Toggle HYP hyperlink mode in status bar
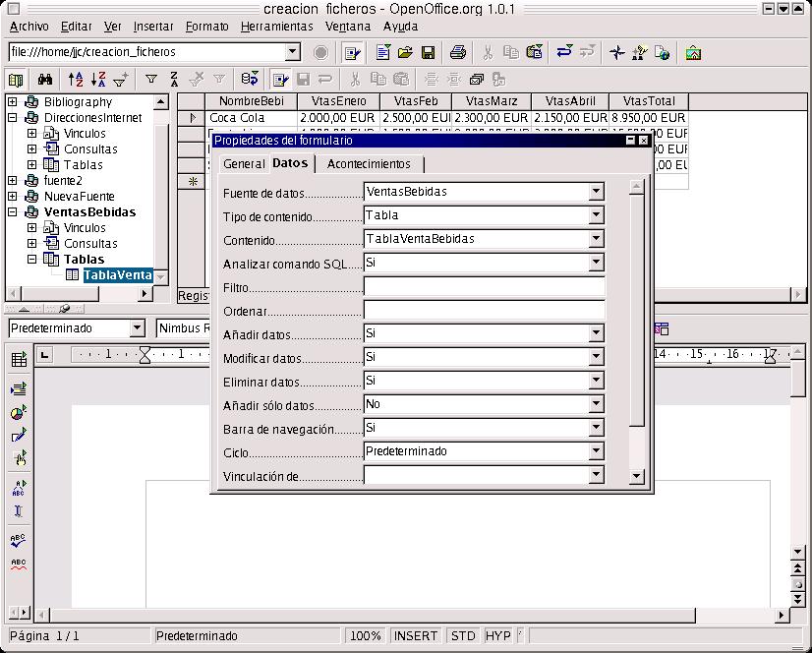 [497, 636]
